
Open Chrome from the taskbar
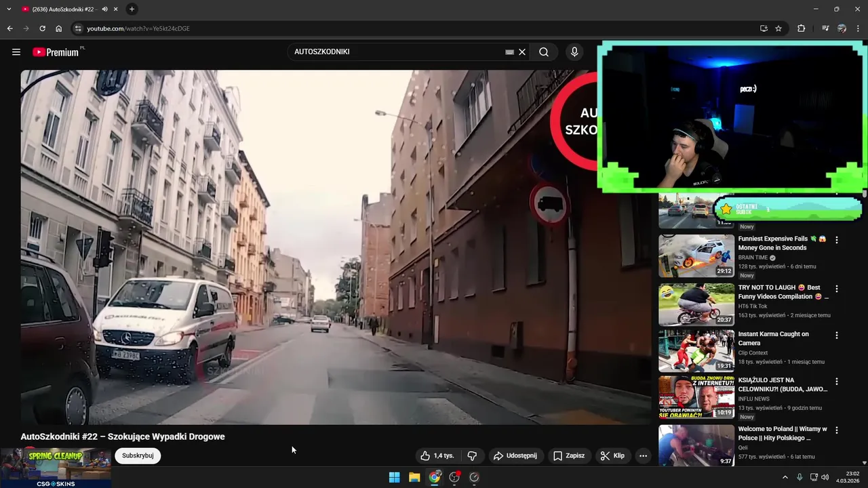click(435, 477)
